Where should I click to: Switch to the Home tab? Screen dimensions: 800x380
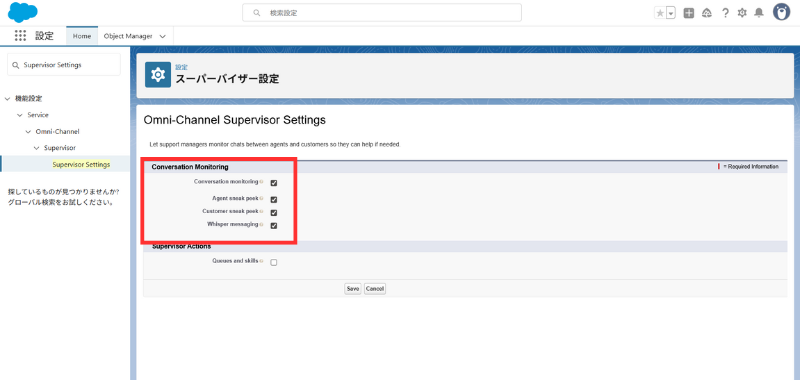pyautogui.click(x=82, y=36)
